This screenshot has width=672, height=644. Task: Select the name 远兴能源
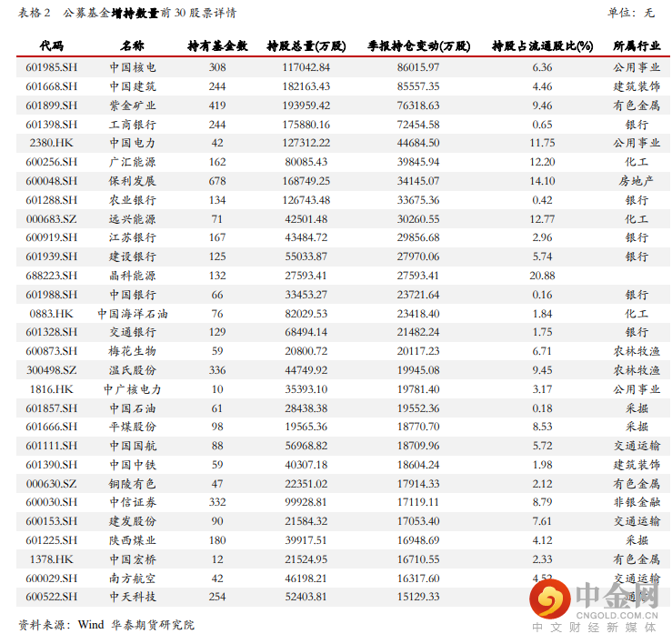click(x=133, y=219)
